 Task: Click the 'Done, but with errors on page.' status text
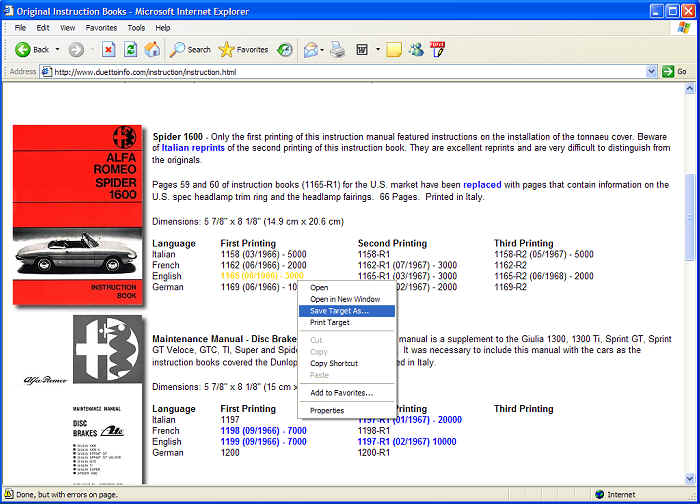click(67, 495)
